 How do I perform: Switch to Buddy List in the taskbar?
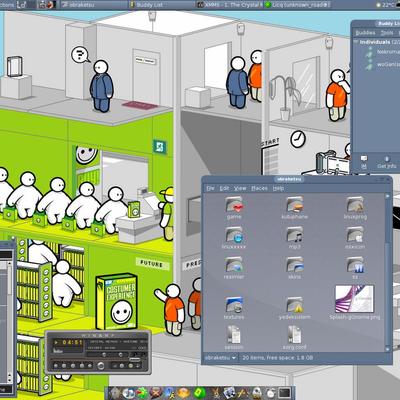161,5
